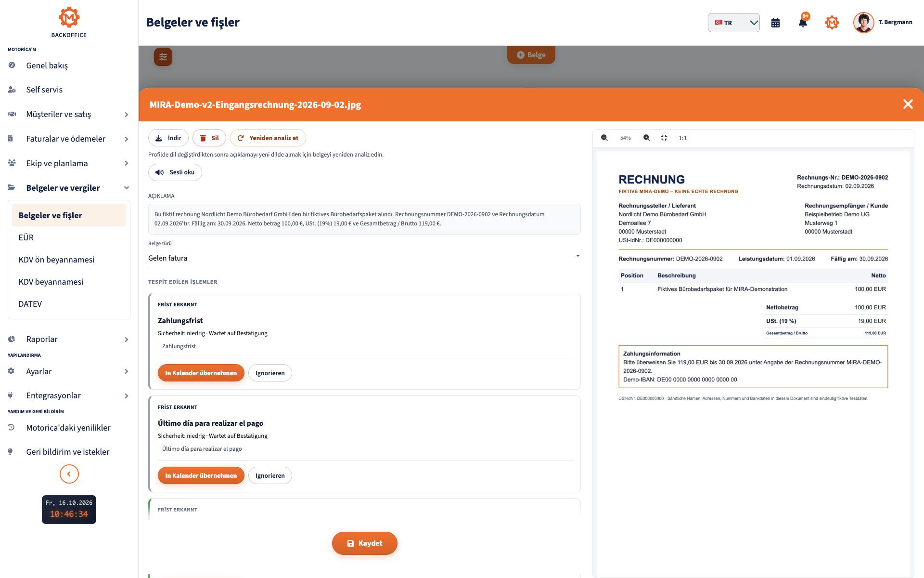Play Sesli oku read-aloud
Screen dimensions: 924x578
click(175, 172)
